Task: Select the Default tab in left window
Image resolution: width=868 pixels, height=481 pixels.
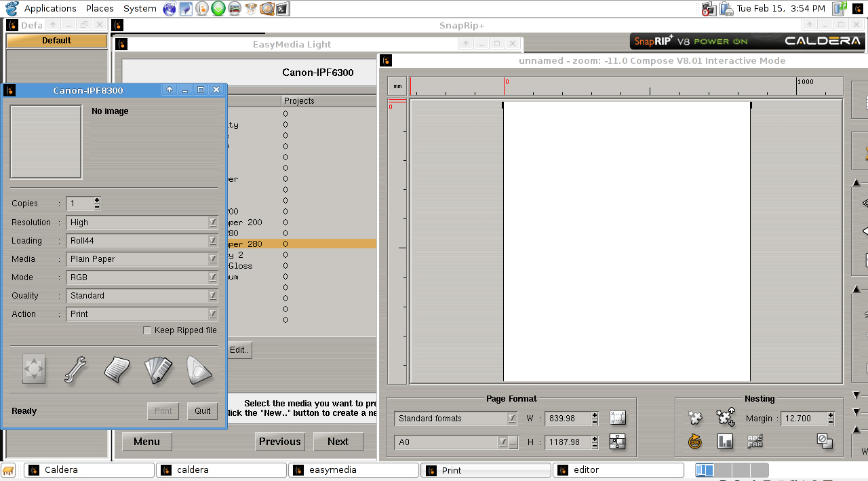Action: coord(57,41)
